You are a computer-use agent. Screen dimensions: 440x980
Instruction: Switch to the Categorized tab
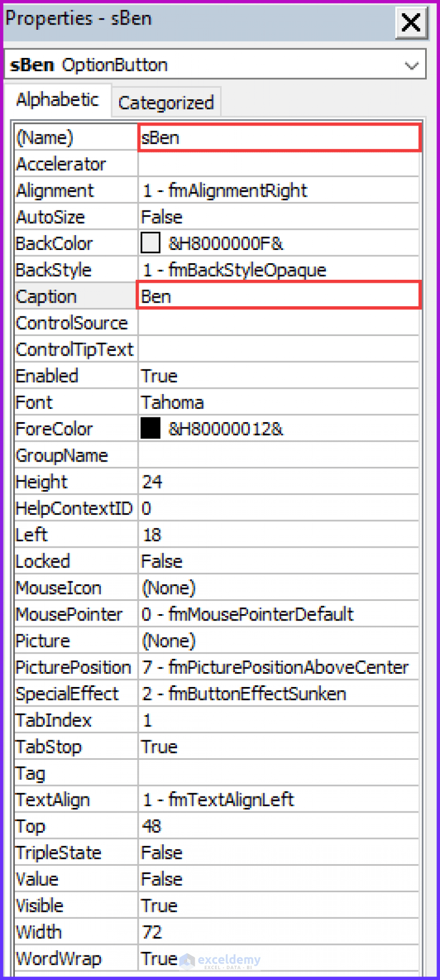click(x=166, y=102)
